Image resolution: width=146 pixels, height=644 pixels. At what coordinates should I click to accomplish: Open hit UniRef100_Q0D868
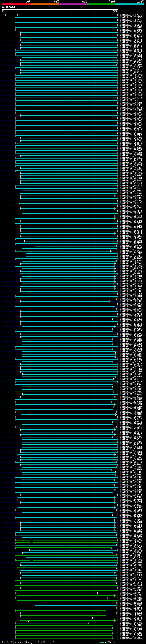(131, 311)
